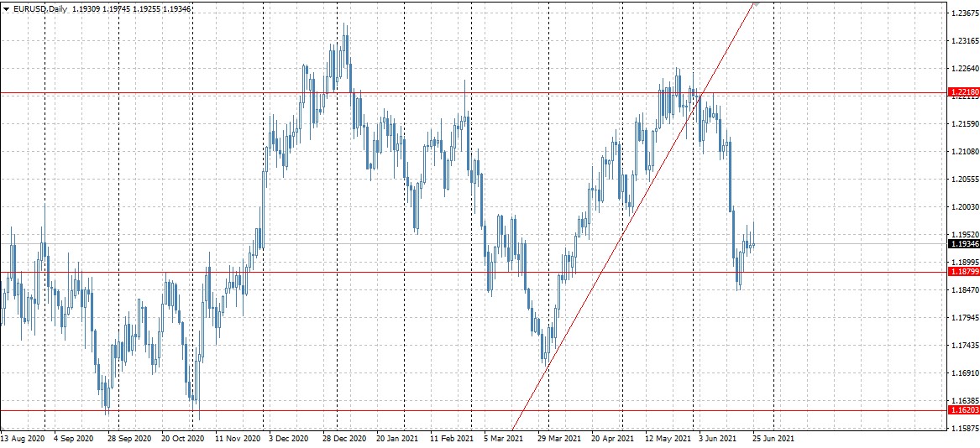Select the red 1.22180 price level tag

click(964, 92)
